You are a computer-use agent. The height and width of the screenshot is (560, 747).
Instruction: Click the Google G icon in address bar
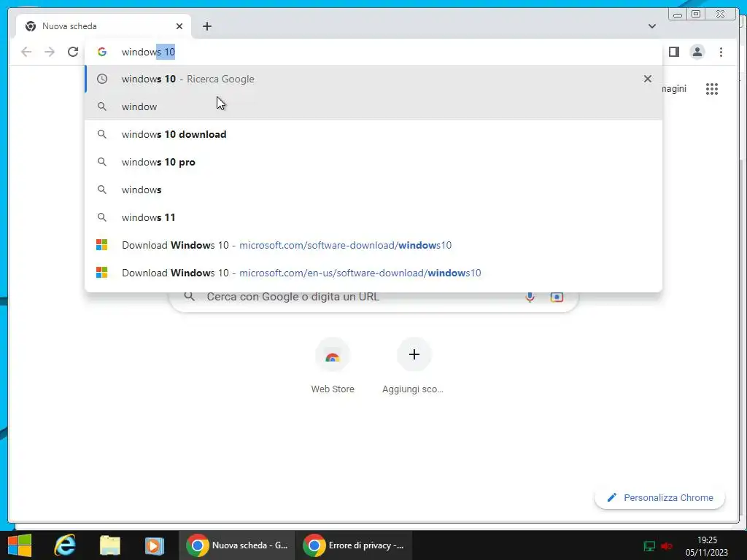pos(102,52)
